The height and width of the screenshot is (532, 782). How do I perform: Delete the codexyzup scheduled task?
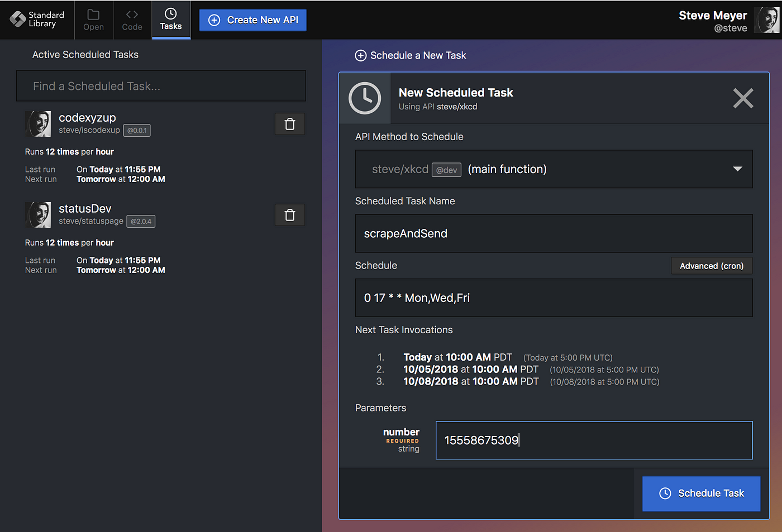290,124
